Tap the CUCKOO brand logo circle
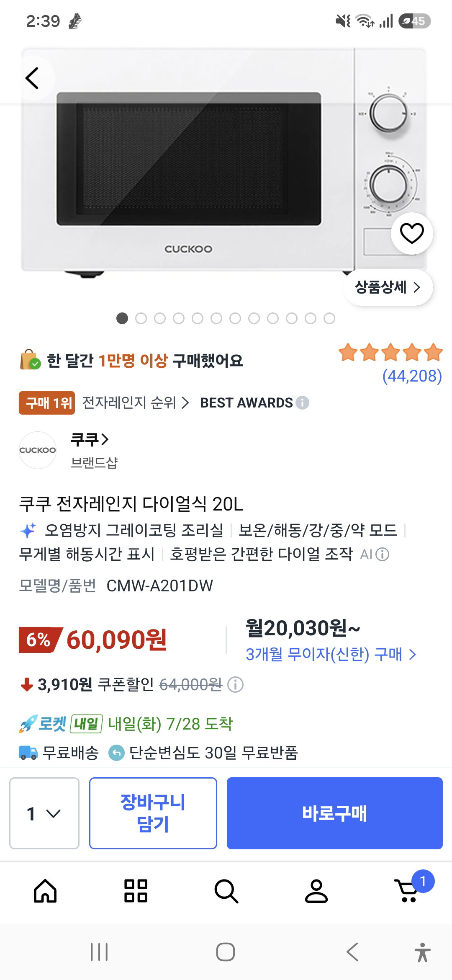Viewport: 452px width, 980px height. click(38, 450)
